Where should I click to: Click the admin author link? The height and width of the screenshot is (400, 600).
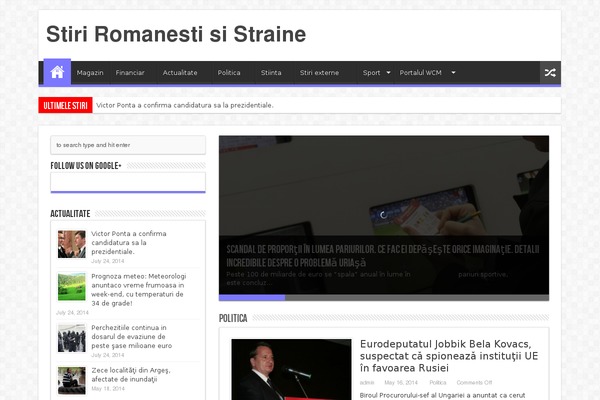pyautogui.click(x=367, y=383)
